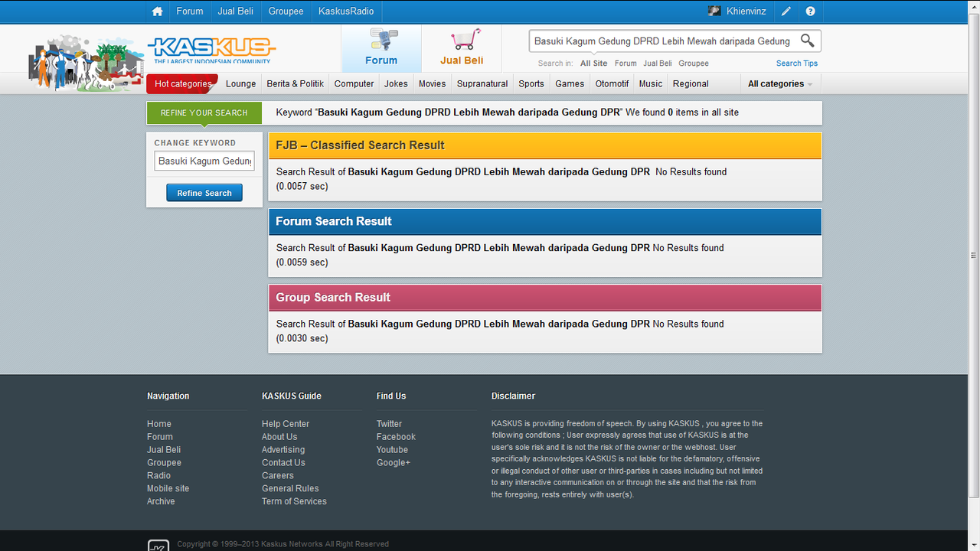This screenshot has height=551, width=980.
Task: Click the magnifier search icon
Action: coord(807,41)
